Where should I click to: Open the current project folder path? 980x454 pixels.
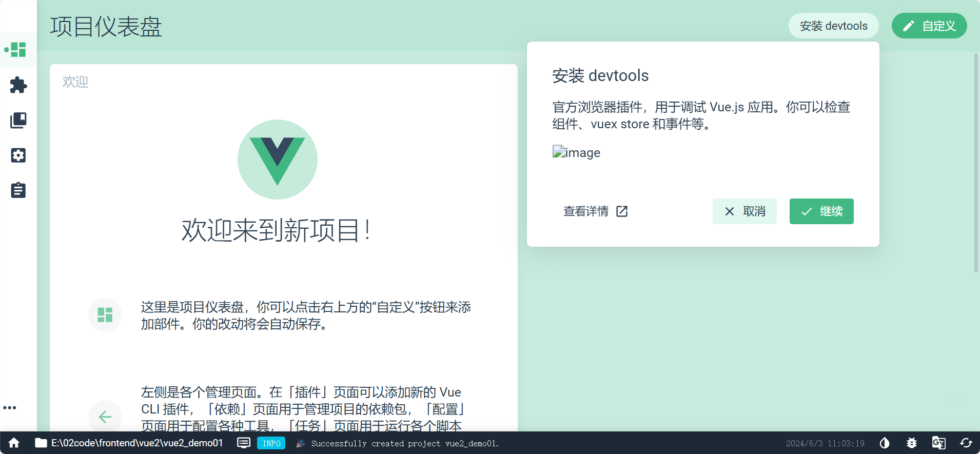[129, 443]
